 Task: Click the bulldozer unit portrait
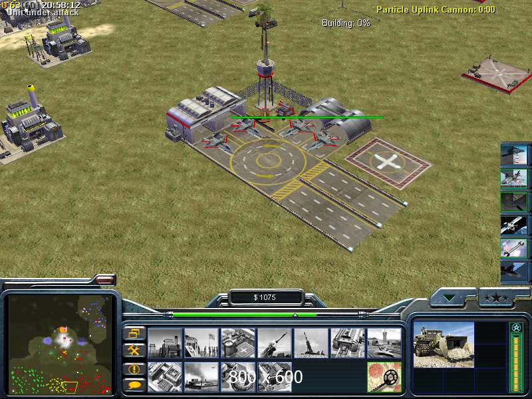coord(444,344)
